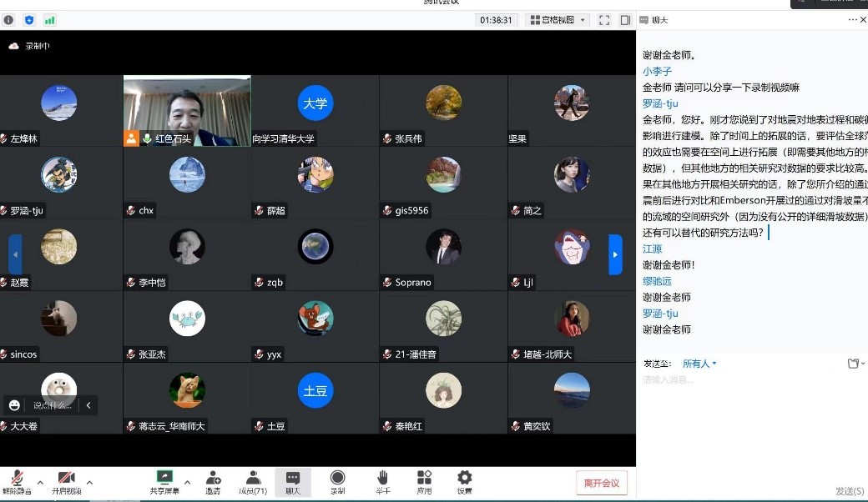Click the Leave Meeting (离开会议) button
868x502 pixels.
click(601, 483)
